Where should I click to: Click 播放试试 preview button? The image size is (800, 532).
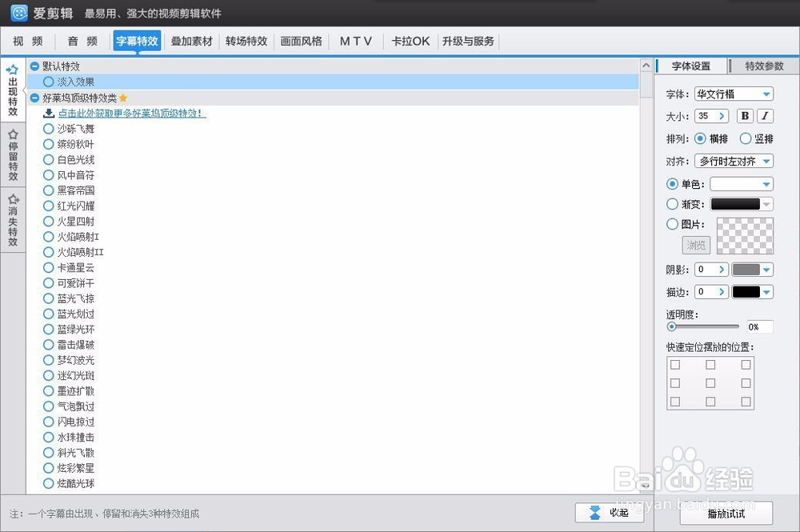(x=726, y=513)
